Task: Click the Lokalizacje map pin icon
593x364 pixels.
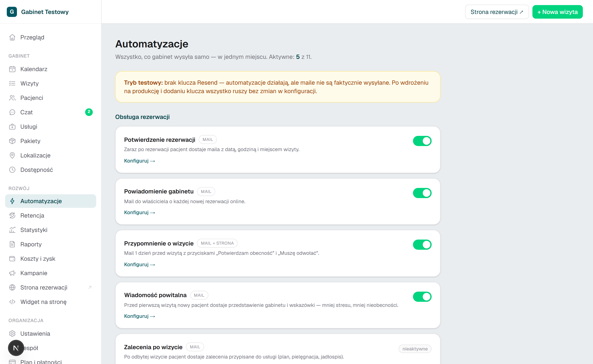Action: (x=12, y=155)
